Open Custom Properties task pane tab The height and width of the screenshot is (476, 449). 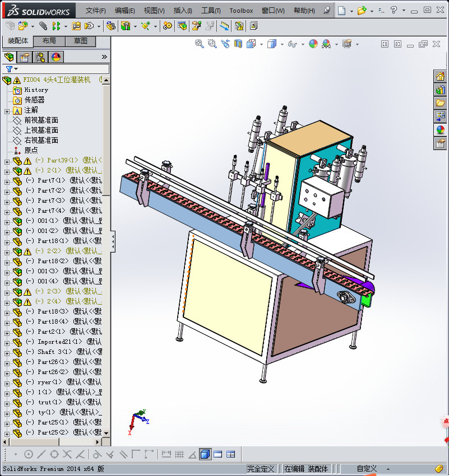[x=440, y=143]
